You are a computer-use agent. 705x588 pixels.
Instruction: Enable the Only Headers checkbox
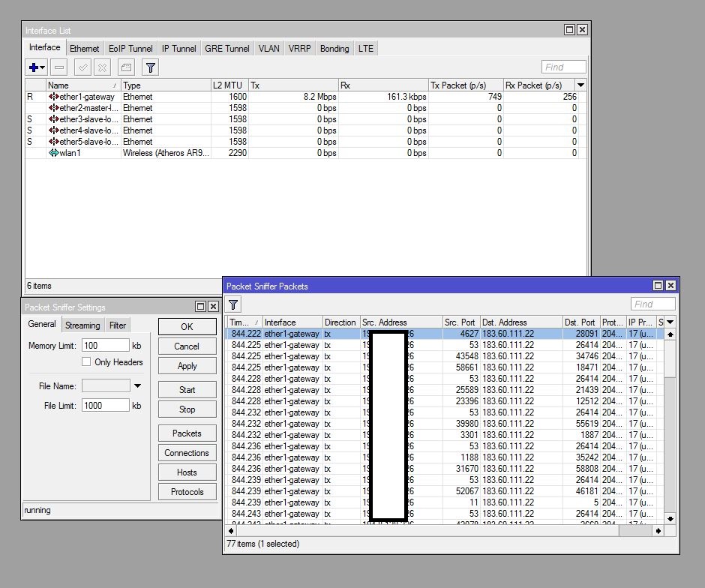click(87, 362)
